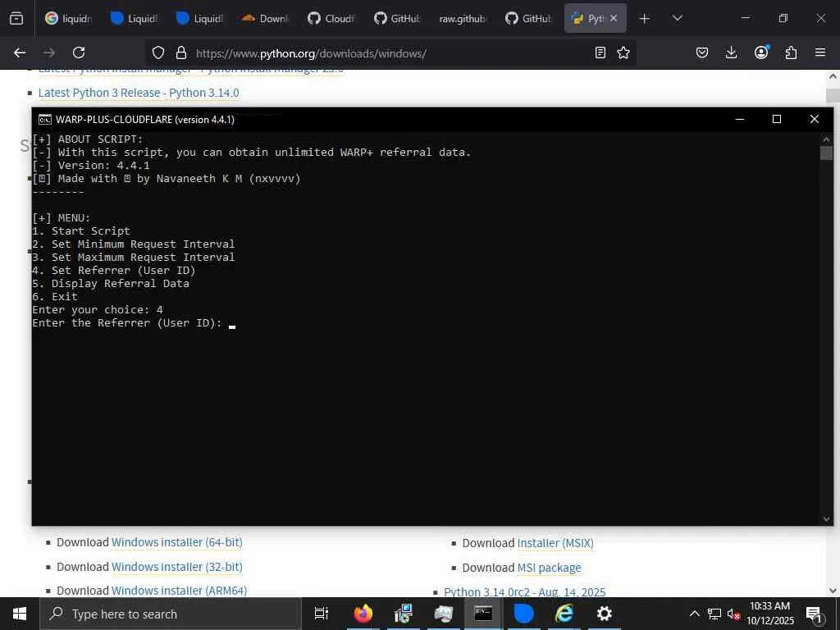
Task: Switch to the console window taskbar icon
Action: [x=483, y=614]
